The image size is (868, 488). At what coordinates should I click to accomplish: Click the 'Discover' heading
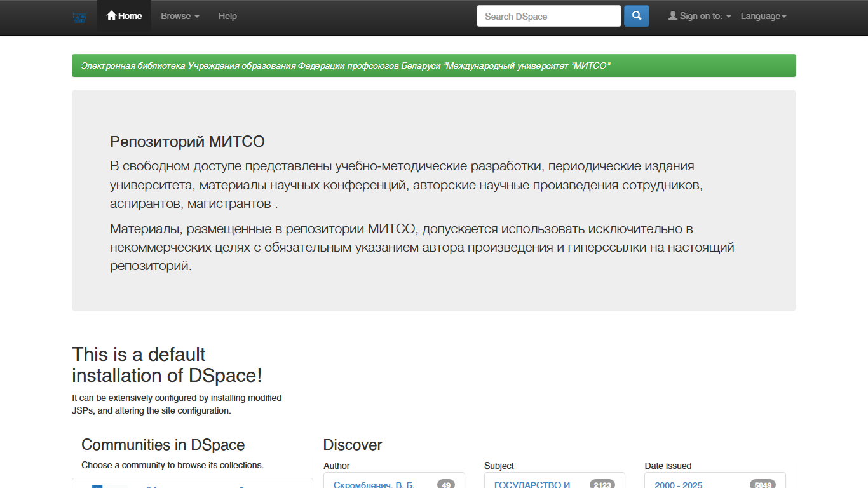(x=353, y=445)
